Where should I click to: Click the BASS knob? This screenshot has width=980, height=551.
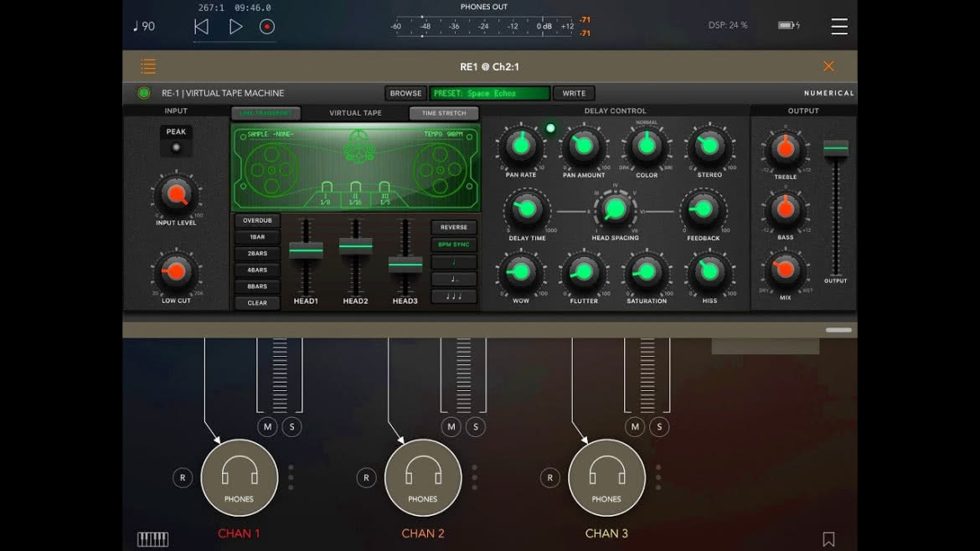click(x=786, y=209)
